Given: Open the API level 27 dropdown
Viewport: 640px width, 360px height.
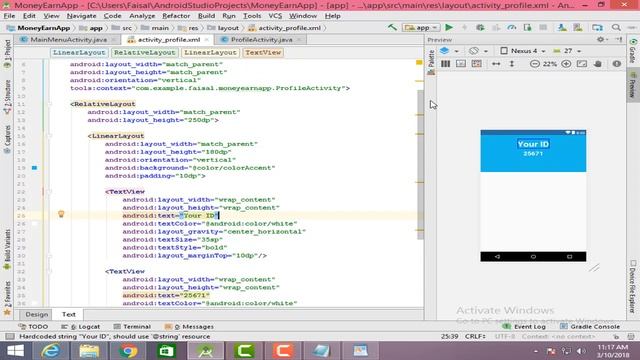Looking at the screenshot, I should coord(567,51).
